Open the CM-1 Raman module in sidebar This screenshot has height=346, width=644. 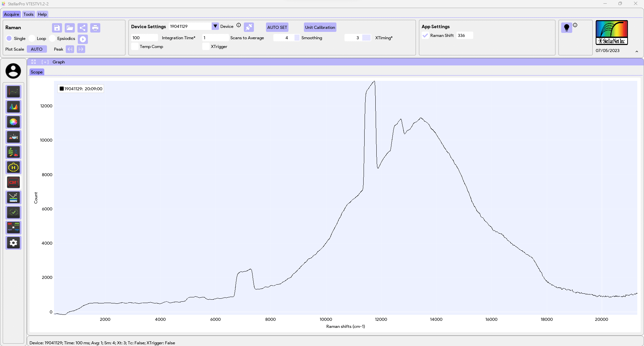pyautogui.click(x=13, y=182)
